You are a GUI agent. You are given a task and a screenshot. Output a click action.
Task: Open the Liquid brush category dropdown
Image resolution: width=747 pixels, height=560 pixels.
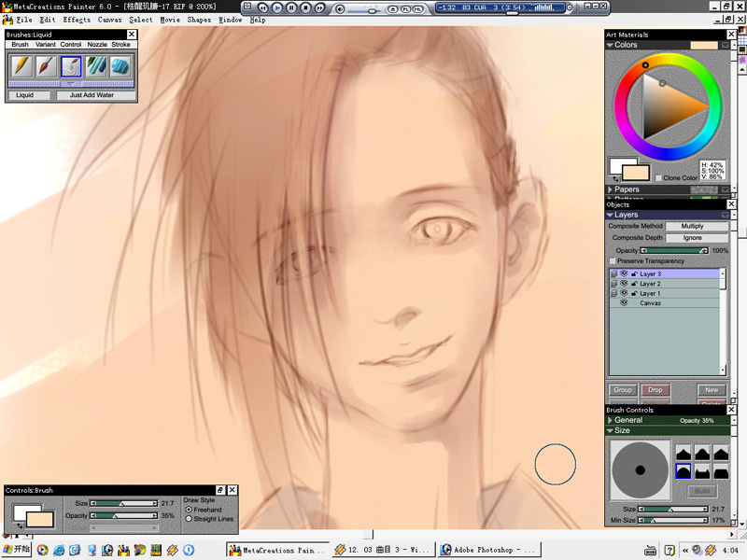[x=30, y=95]
